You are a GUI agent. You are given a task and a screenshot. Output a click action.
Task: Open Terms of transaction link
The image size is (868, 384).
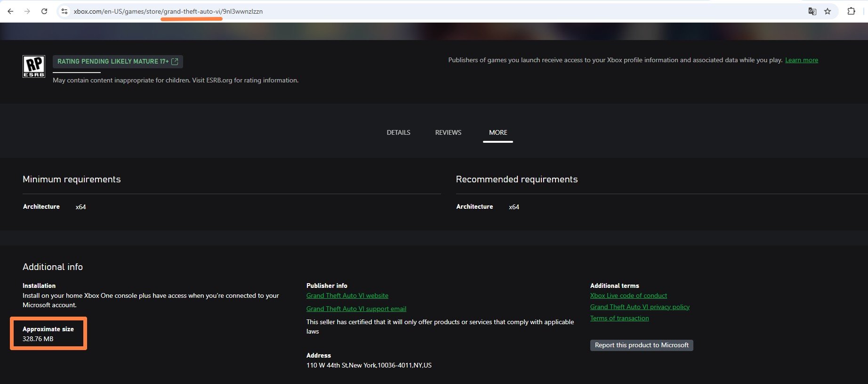pyautogui.click(x=619, y=318)
